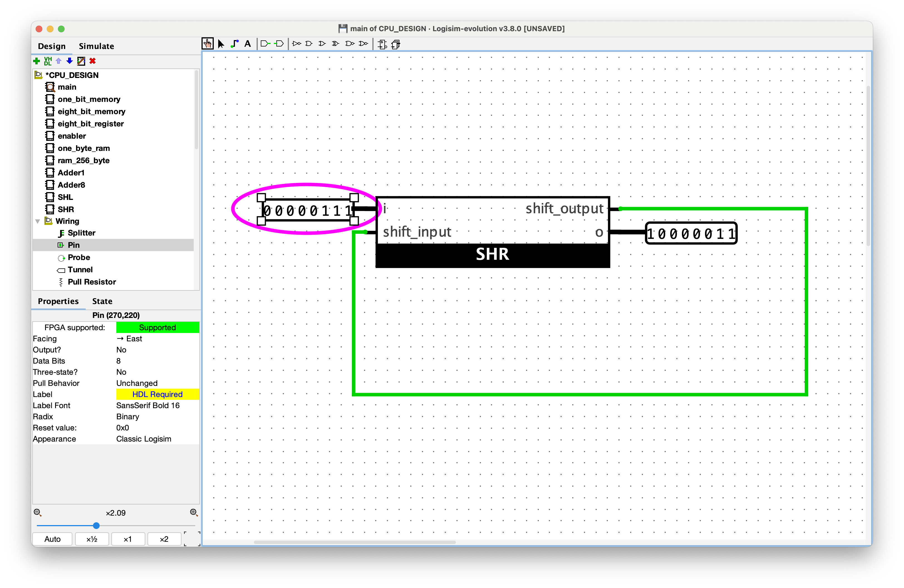Click the x1 zoom button

(128, 539)
